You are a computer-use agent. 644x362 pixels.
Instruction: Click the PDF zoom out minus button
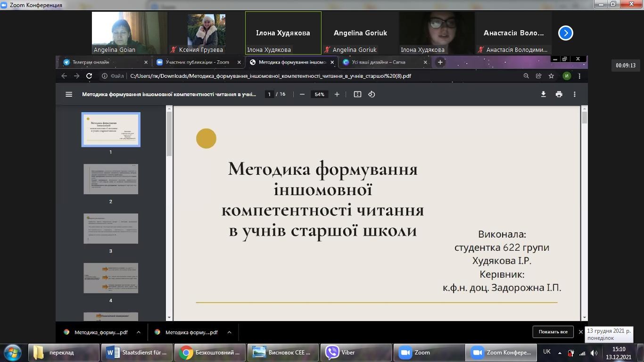[302, 94]
